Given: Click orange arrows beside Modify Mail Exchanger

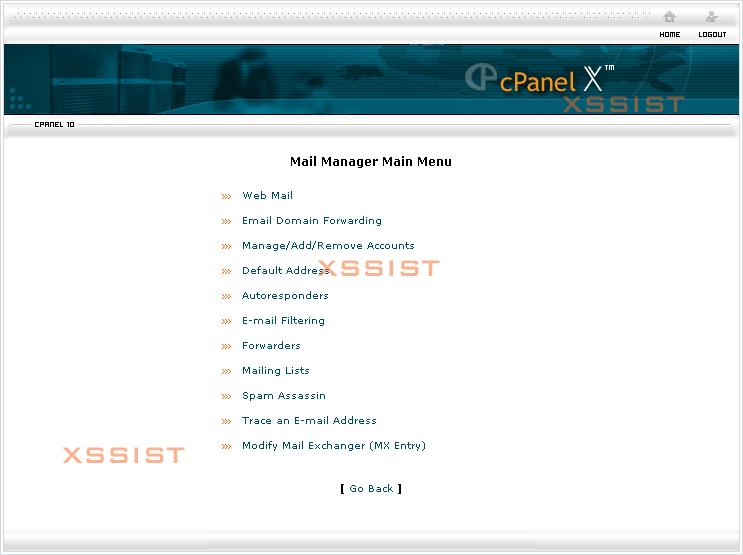Looking at the screenshot, I should coord(226,447).
